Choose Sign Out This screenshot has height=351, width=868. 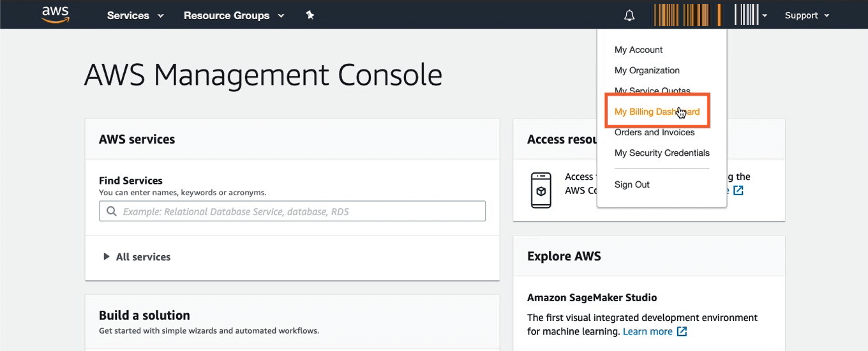point(632,184)
